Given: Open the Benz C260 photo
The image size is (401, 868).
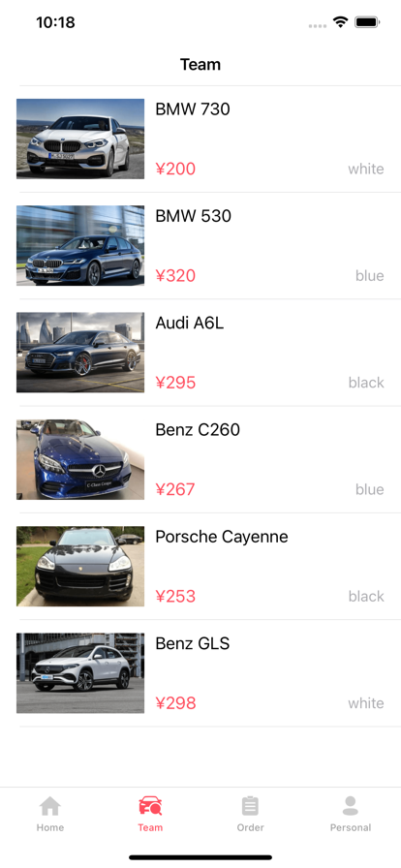Looking at the screenshot, I should point(80,459).
